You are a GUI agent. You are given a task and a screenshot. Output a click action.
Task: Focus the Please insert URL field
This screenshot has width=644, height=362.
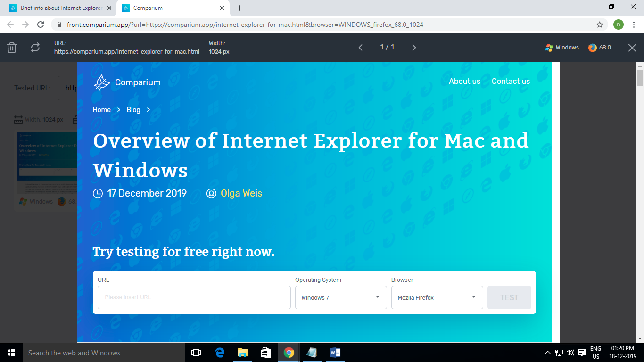pos(194,297)
